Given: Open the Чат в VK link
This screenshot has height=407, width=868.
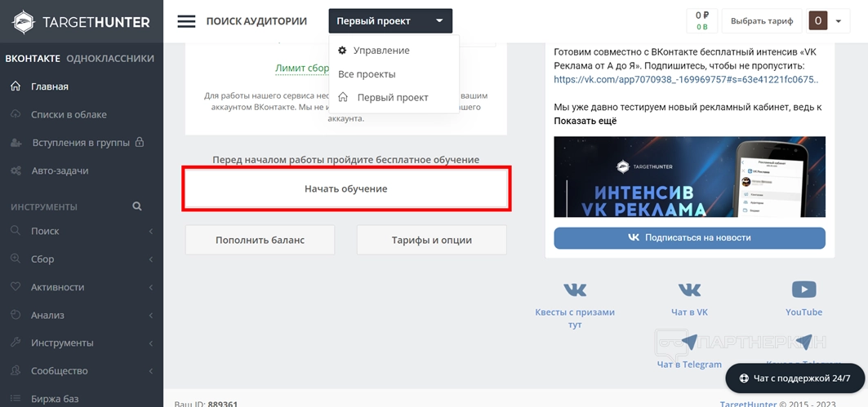Looking at the screenshot, I should coord(689,312).
